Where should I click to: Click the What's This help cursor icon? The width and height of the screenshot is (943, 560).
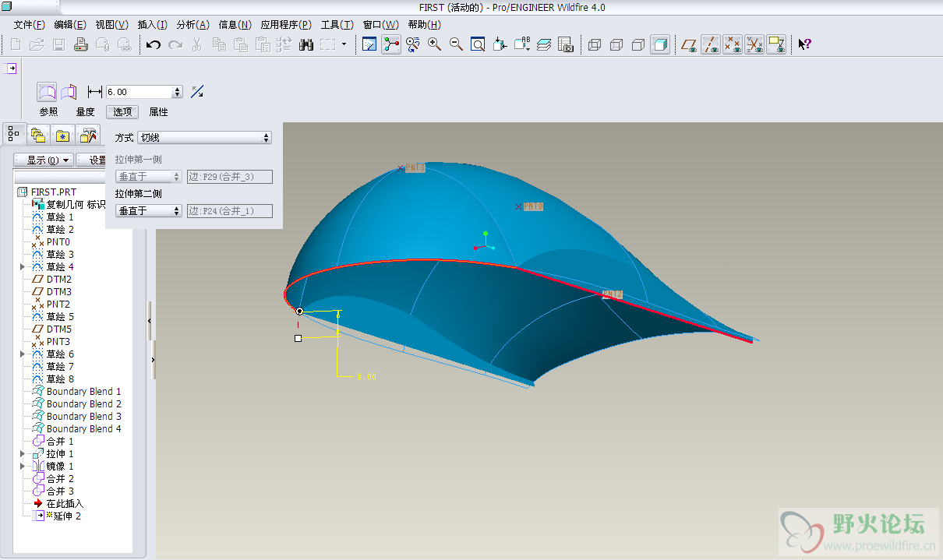pyautogui.click(x=804, y=44)
